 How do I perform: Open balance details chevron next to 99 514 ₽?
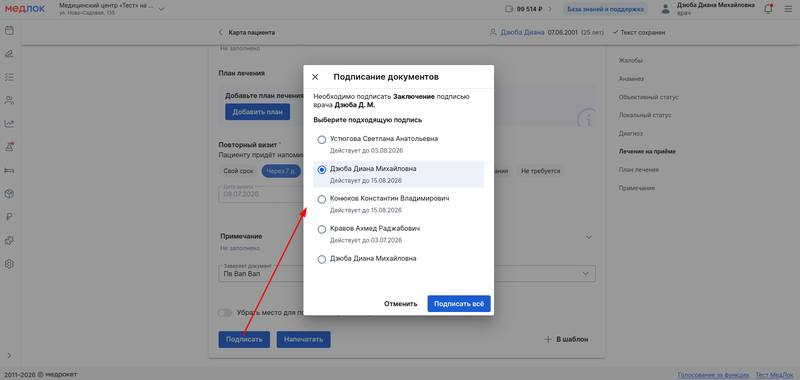click(x=550, y=9)
